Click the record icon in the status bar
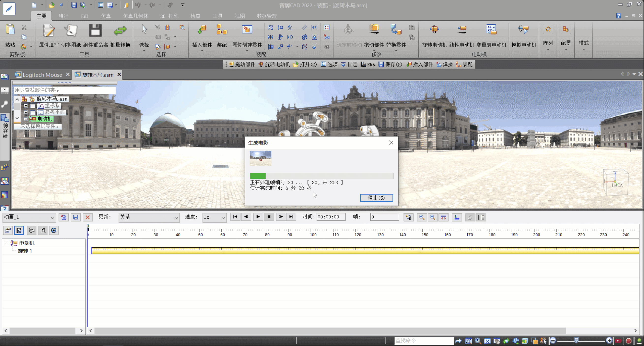Viewport: 644px width, 346px height. click(629, 341)
